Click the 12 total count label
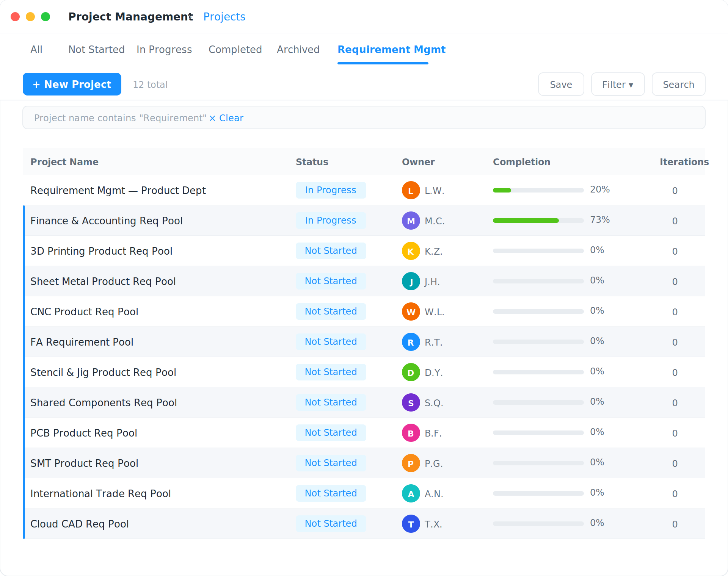This screenshot has width=728, height=576. click(150, 85)
